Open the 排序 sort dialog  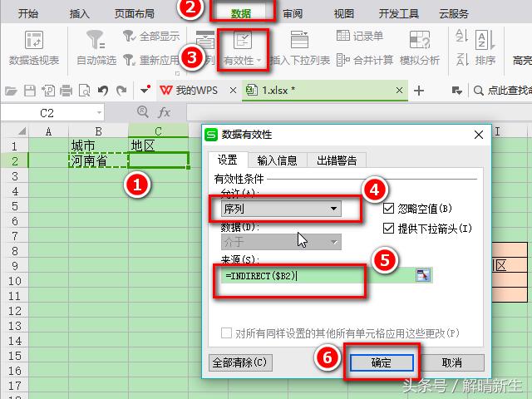[485, 48]
